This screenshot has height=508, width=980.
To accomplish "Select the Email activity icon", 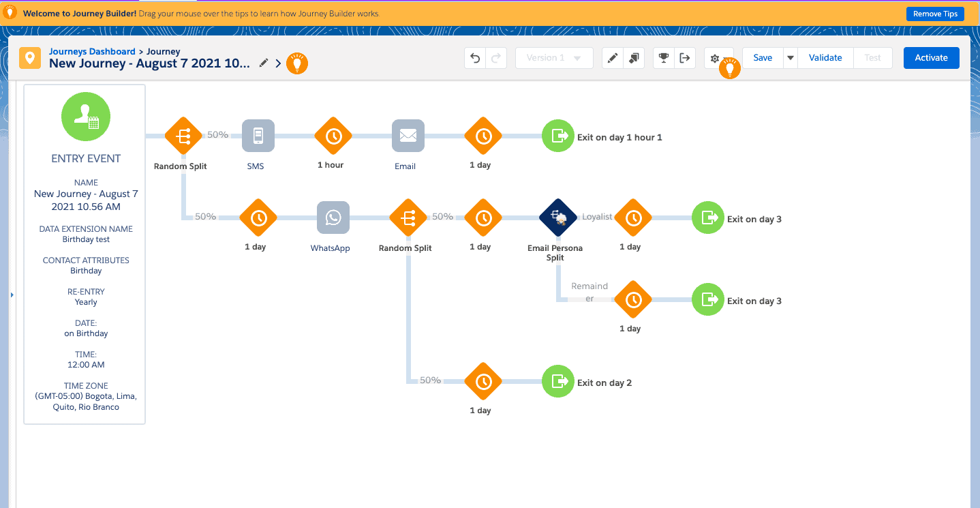I will 408,136.
